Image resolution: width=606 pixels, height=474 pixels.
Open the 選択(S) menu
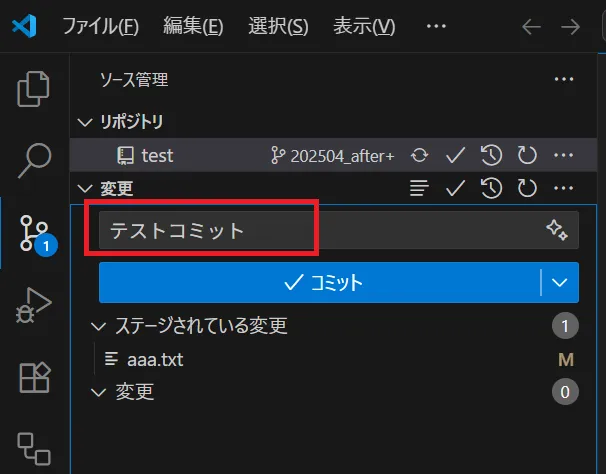tap(278, 26)
